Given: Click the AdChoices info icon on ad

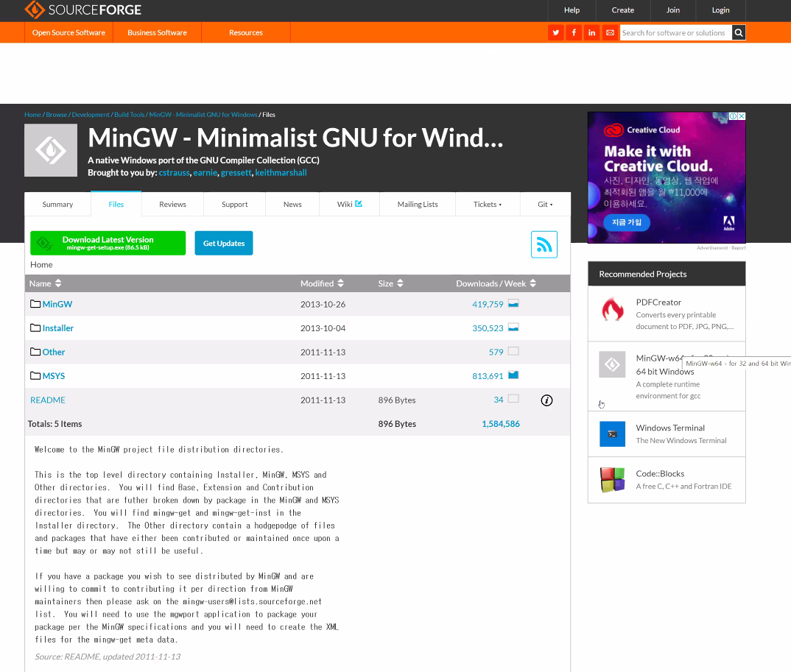Looking at the screenshot, I should click(734, 116).
